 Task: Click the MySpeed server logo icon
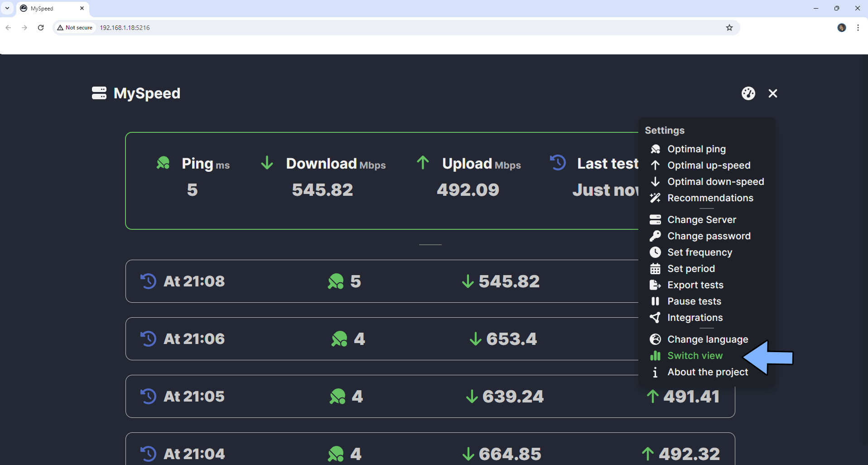click(x=99, y=93)
